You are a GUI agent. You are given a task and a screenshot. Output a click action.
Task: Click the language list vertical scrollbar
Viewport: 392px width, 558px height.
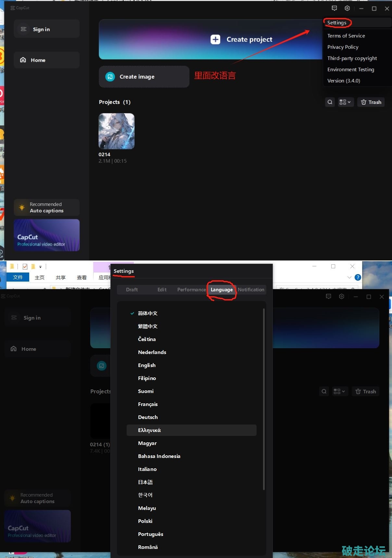point(264,399)
